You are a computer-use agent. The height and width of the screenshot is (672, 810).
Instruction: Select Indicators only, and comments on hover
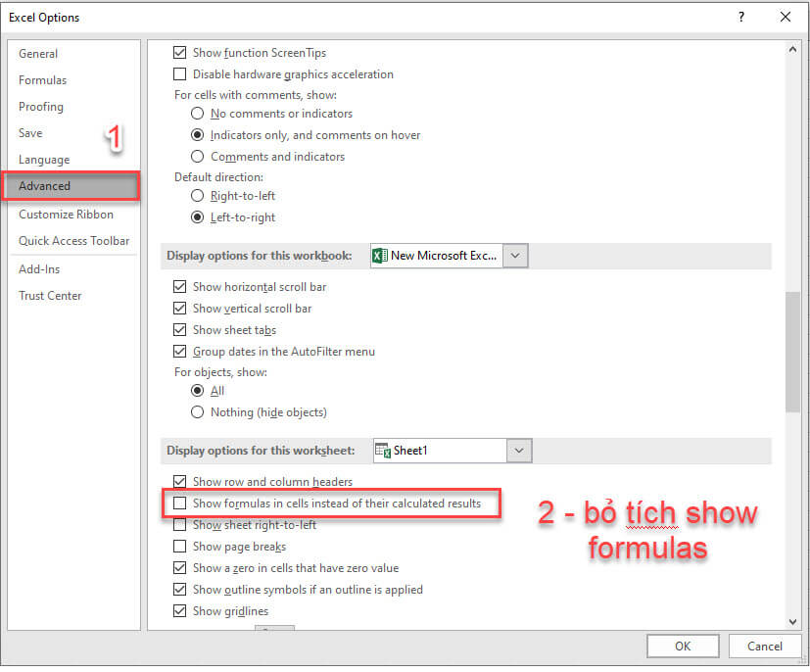197,135
